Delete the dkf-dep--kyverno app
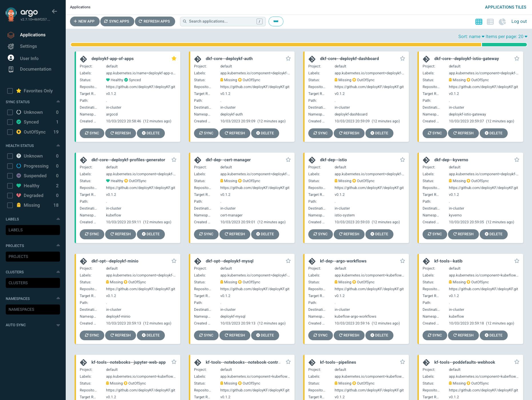 click(493, 234)
